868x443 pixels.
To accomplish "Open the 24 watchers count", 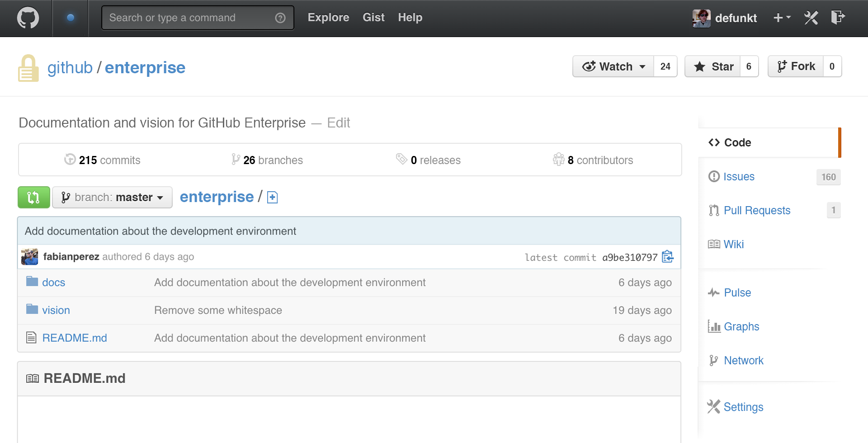I will [665, 66].
